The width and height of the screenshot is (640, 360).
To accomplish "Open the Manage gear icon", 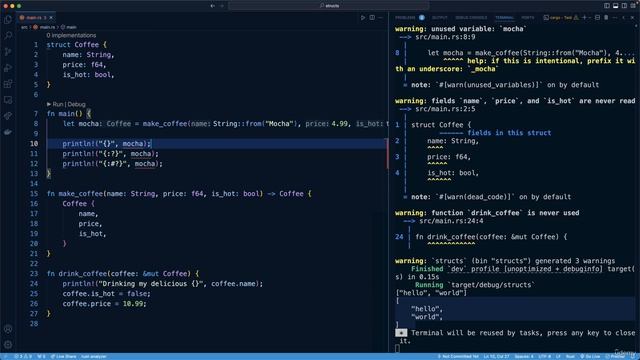I will [8, 345].
